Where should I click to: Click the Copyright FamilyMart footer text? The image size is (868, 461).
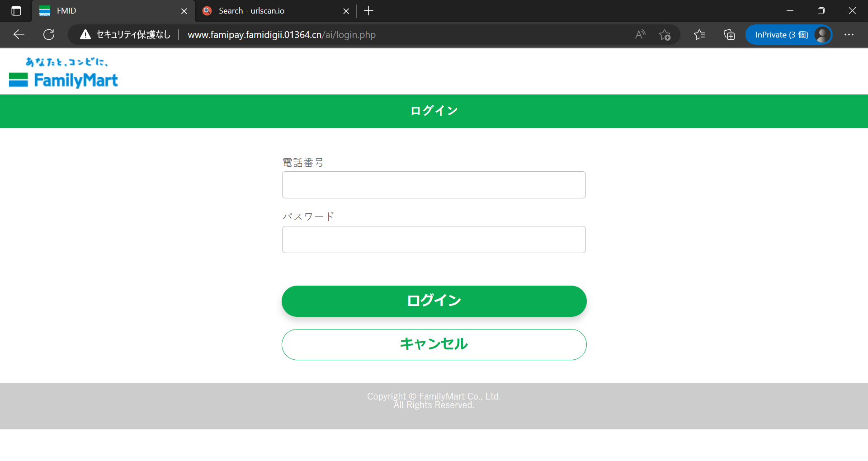click(x=434, y=400)
